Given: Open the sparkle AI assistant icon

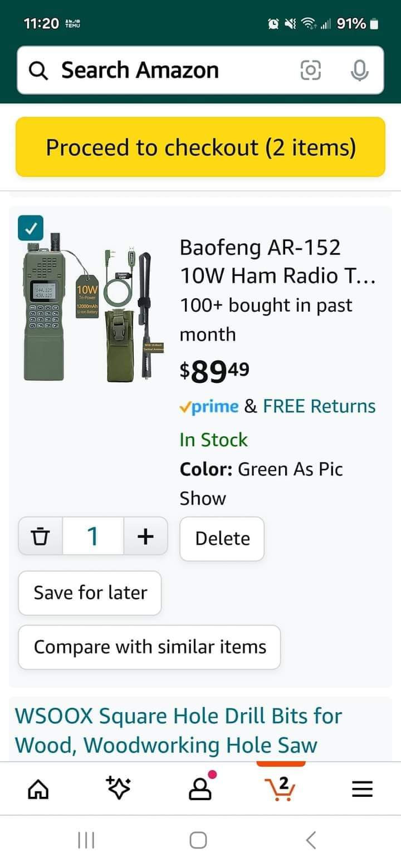Looking at the screenshot, I should pos(118,788).
